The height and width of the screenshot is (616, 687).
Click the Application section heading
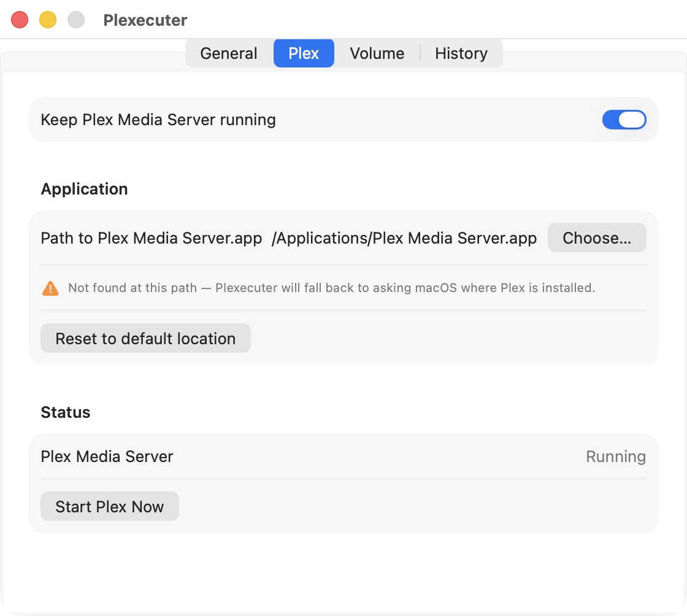(x=84, y=189)
